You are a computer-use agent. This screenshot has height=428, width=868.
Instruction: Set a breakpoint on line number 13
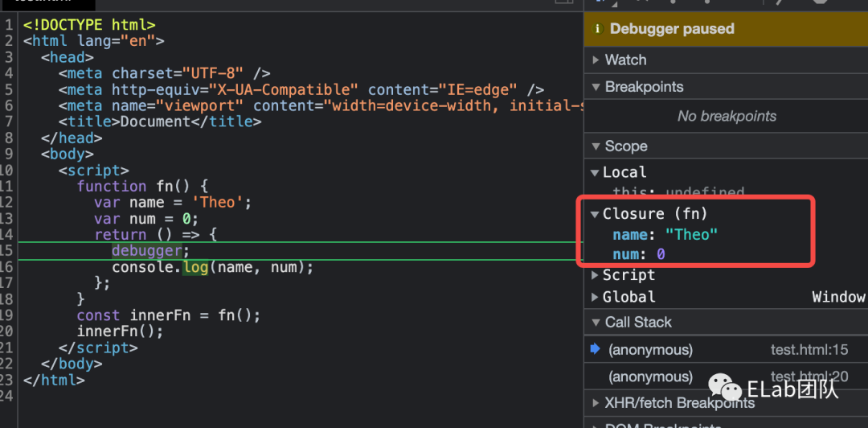pos(7,219)
